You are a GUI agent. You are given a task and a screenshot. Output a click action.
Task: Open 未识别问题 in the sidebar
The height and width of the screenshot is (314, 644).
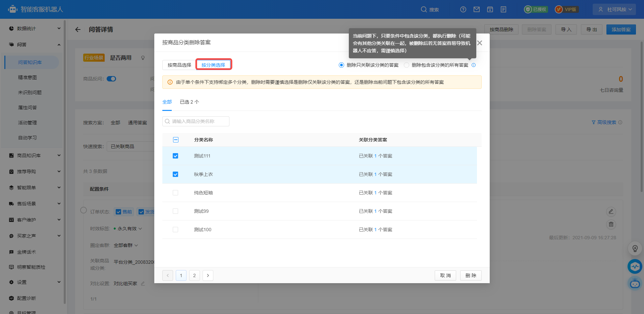point(30,92)
